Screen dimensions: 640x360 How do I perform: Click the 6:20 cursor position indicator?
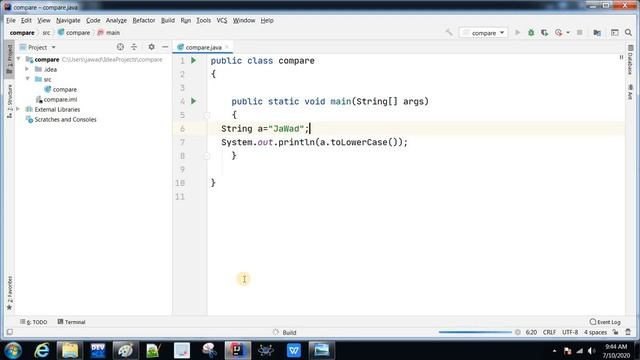[531, 332]
